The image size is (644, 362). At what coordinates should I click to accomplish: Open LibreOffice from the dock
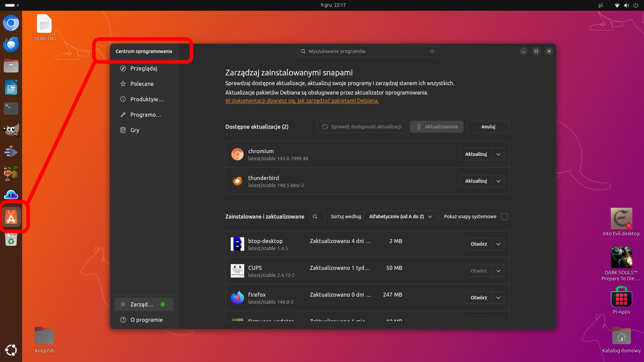[x=11, y=87]
